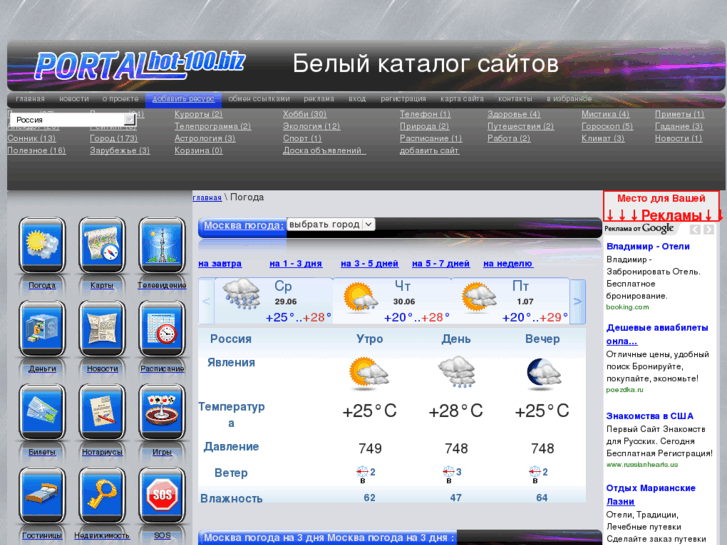
Task: Go to next Google ad
Action: [x=709, y=230]
